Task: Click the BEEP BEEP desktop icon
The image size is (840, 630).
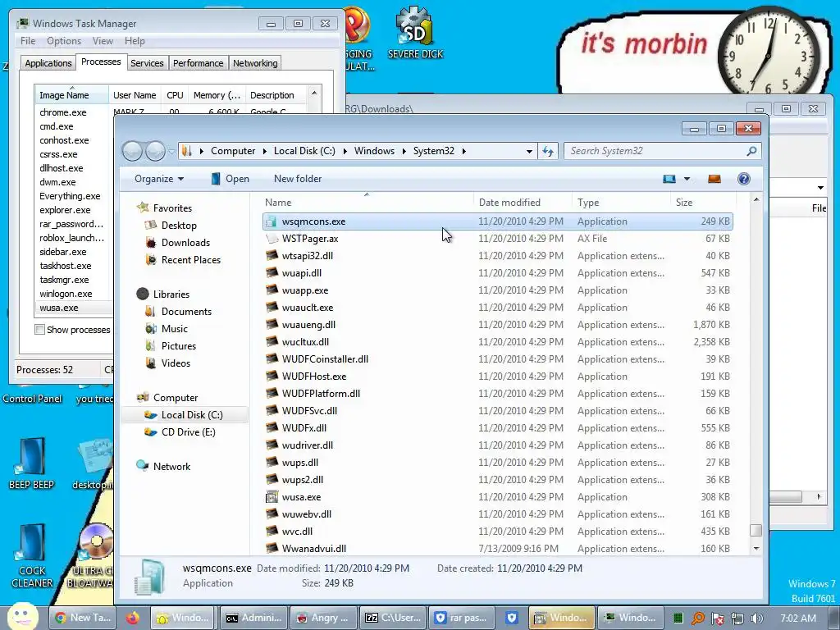Action: point(32,464)
